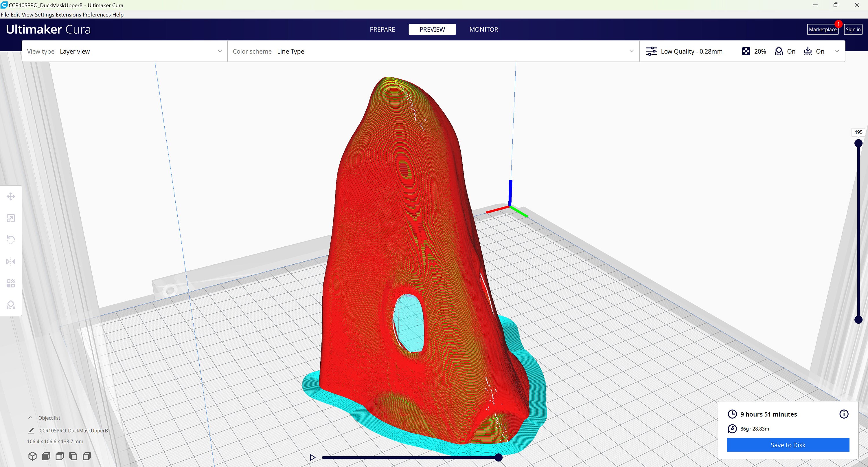The width and height of the screenshot is (868, 467).
Task: Collapse the Object list panel
Action: tap(30, 417)
